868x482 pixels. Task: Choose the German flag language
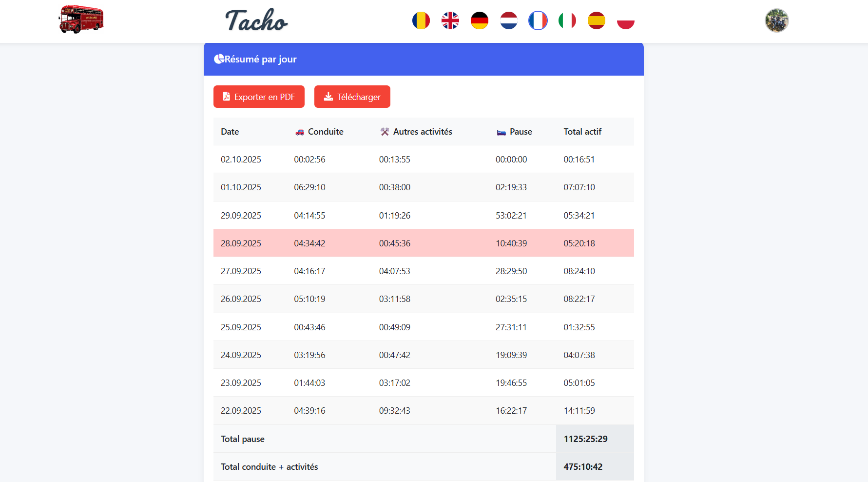tap(479, 20)
